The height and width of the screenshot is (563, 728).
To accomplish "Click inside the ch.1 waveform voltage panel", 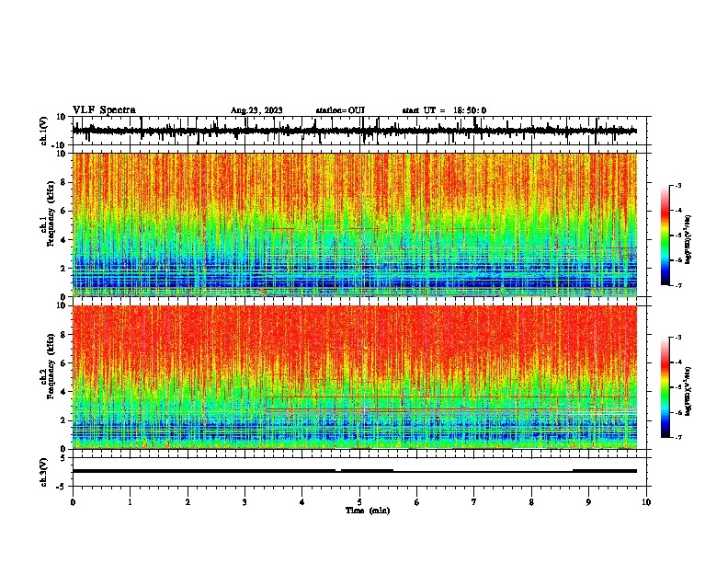I will (359, 131).
